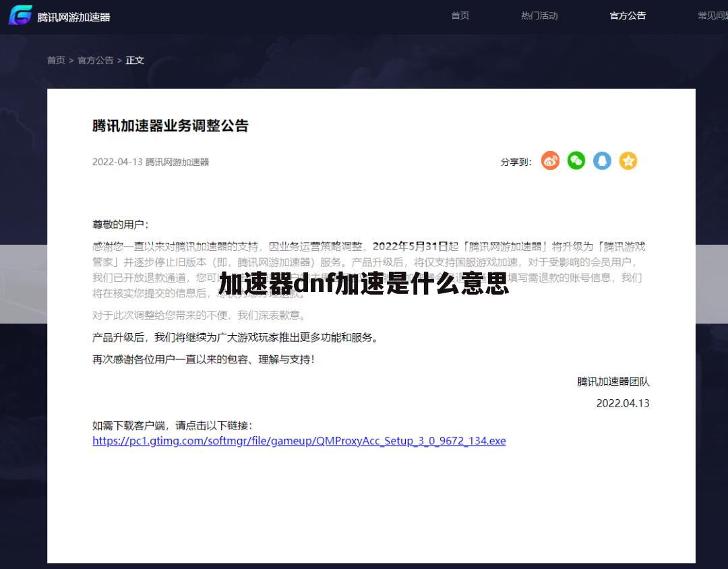Click the signed date 2022.04.13
The width and height of the screenshot is (728, 569).
(623, 403)
